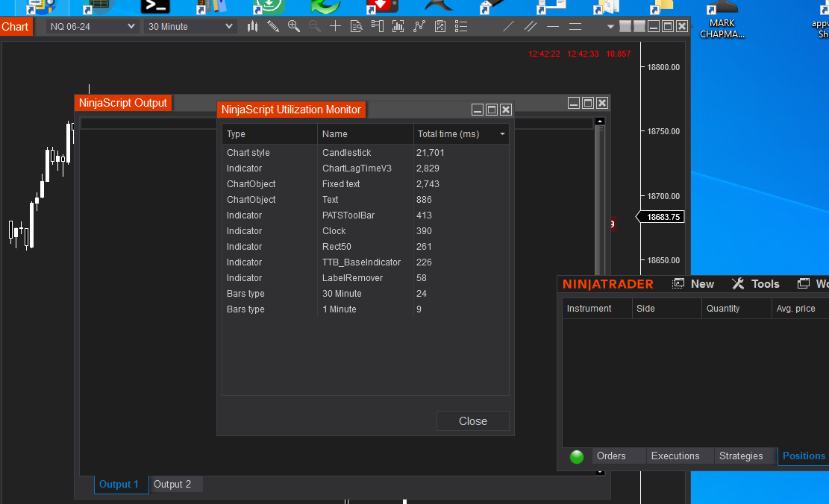Select the 30 Minute bars type row

coord(366,294)
